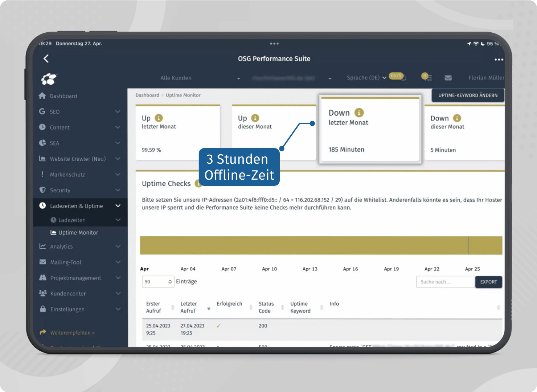Click the SEO Google icon
537x392 pixels.
[x=42, y=111]
